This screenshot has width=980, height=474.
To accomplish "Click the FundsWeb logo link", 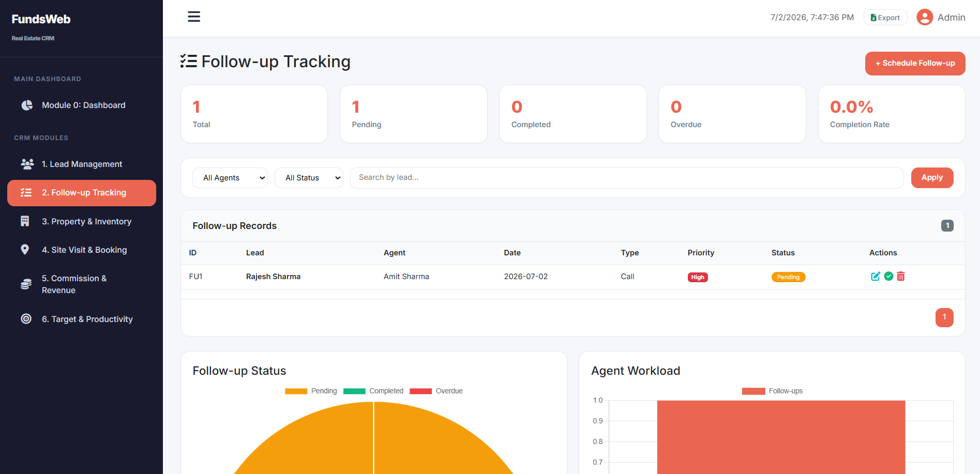I will pos(41,19).
